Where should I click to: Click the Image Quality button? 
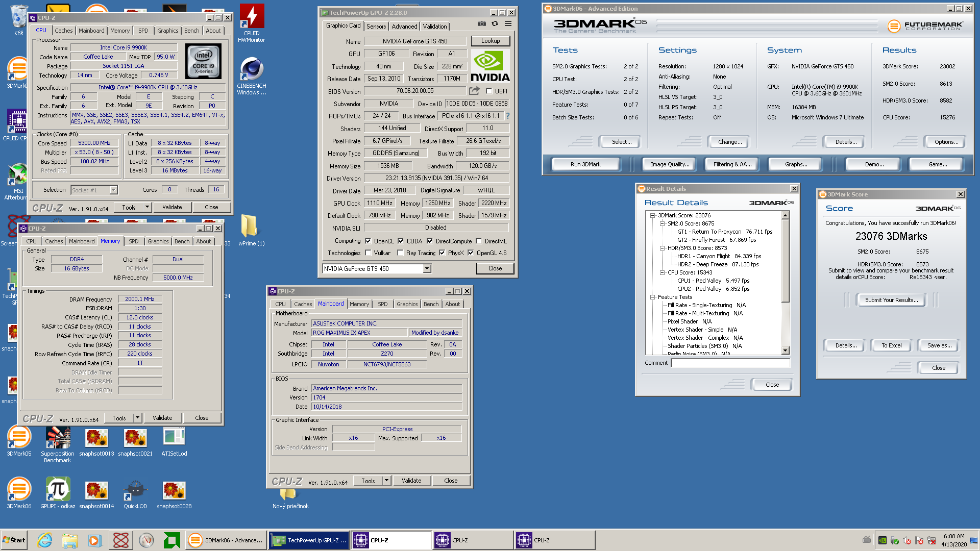tap(670, 164)
